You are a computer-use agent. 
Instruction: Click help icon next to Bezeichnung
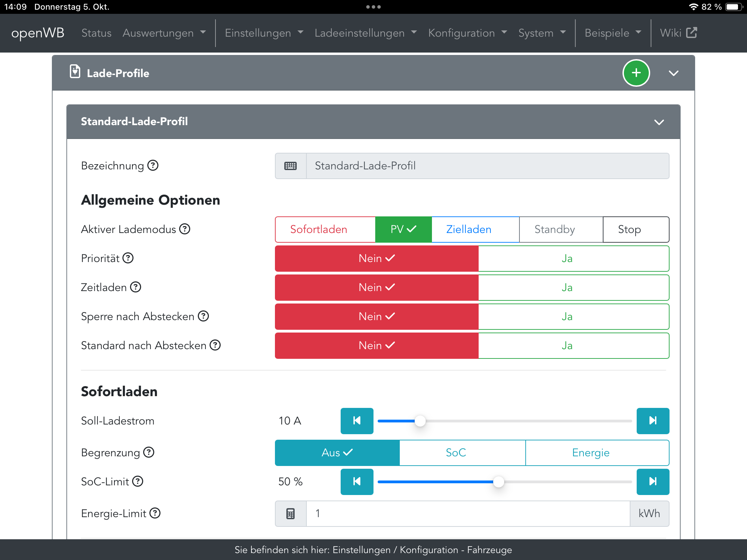coord(153,166)
